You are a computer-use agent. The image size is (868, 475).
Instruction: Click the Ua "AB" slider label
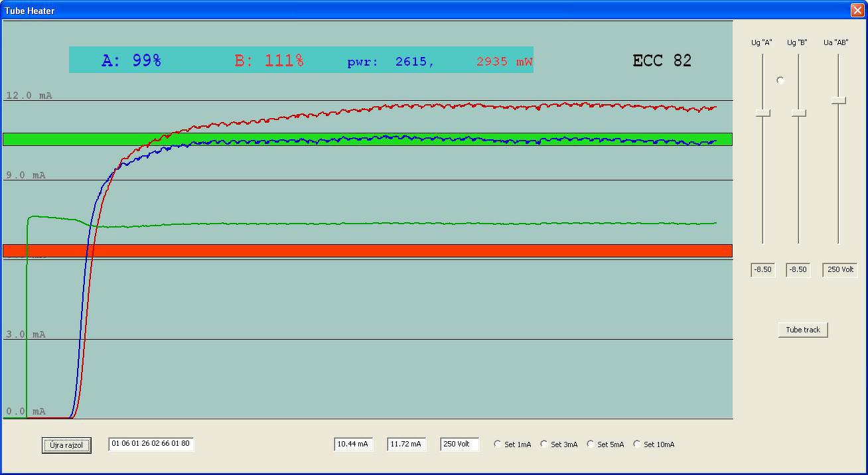(836, 42)
